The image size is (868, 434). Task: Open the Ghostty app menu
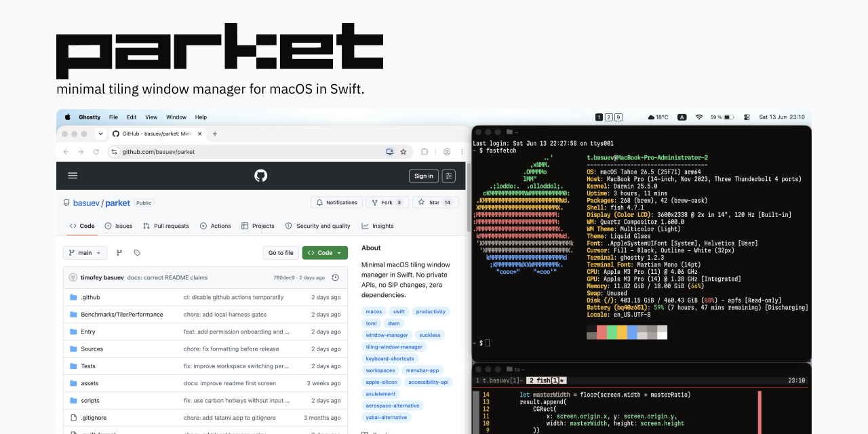pyautogui.click(x=90, y=117)
